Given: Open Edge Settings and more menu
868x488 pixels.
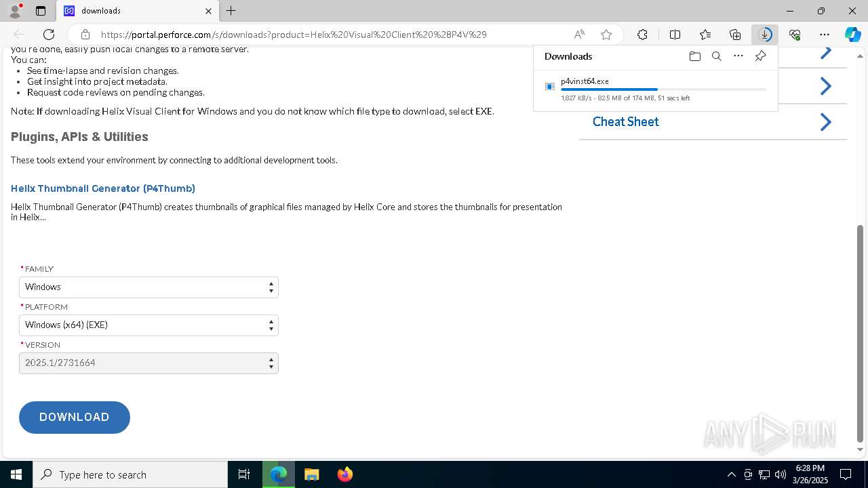Looking at the screenshot, I should pos(825,35).
